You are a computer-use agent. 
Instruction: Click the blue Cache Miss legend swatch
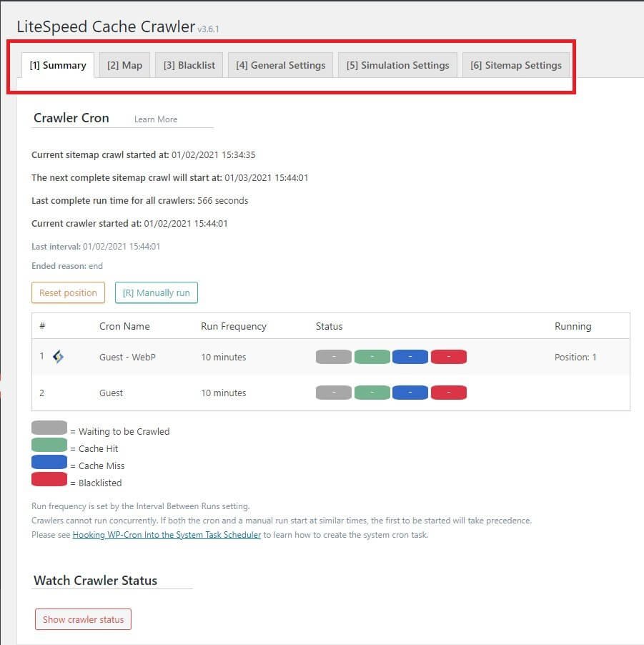pyautogui.click(x=49, y=462)
